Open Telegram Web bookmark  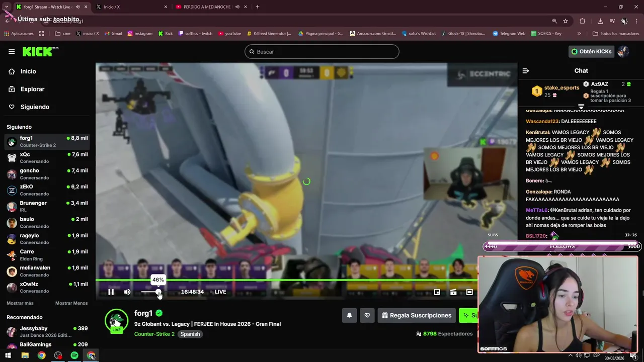(x=509, y=34)
